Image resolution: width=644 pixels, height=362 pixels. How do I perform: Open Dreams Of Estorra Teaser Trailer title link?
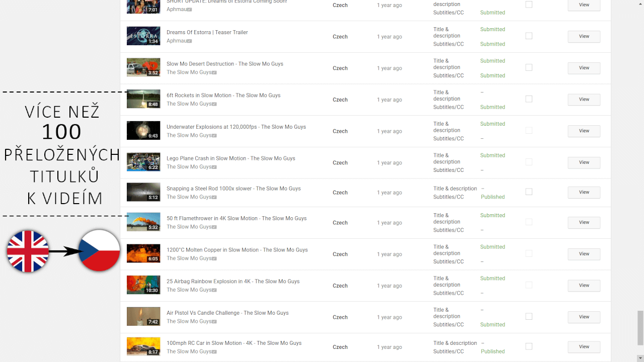pos(207,32)
